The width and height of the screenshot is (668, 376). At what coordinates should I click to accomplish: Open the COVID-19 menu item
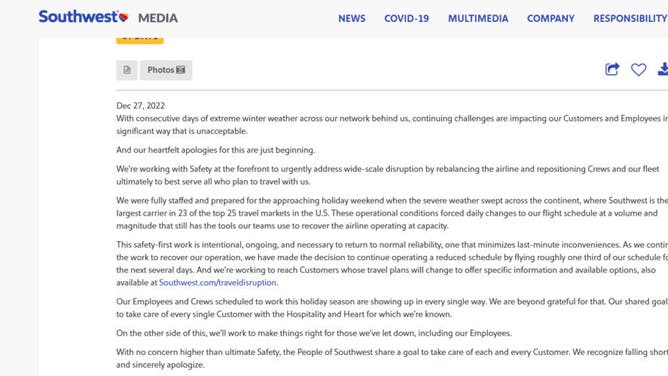coord(406,19)
